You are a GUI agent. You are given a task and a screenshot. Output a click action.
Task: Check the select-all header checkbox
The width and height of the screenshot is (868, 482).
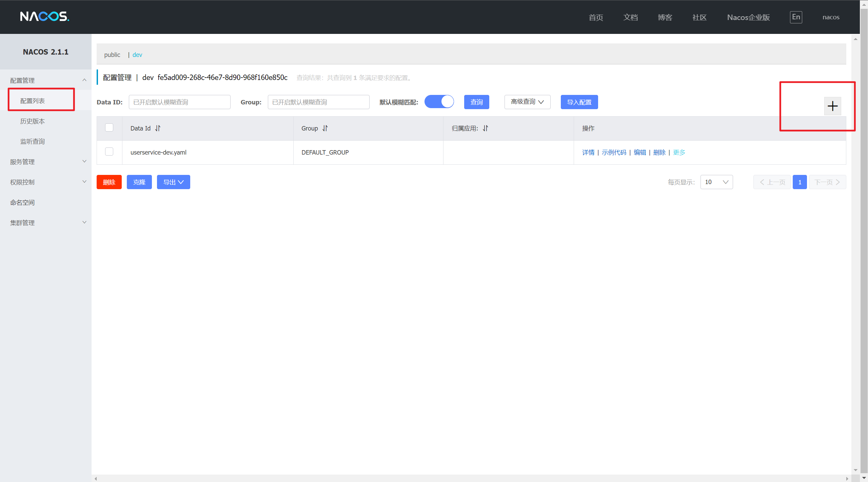[x=109, y=127]
